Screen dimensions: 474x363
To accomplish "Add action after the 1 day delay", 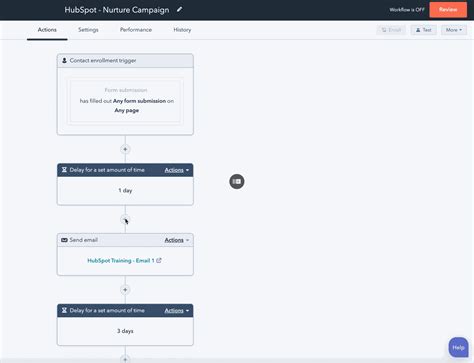I will coord(125,220).
